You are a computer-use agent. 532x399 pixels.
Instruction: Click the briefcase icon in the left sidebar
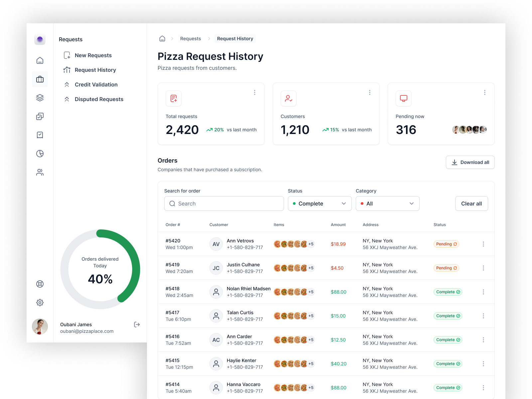(x=40, y=79)
